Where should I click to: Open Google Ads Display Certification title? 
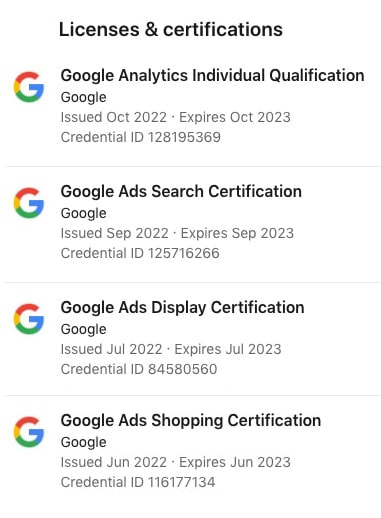[182, 308]
